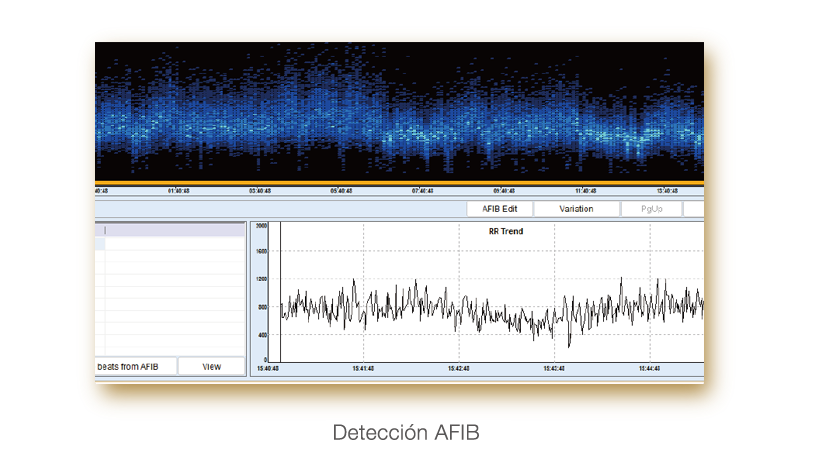Click the vertical cursor line in RR Trend
The width and height of the screenshot is (813, 454).
[281, 293]
